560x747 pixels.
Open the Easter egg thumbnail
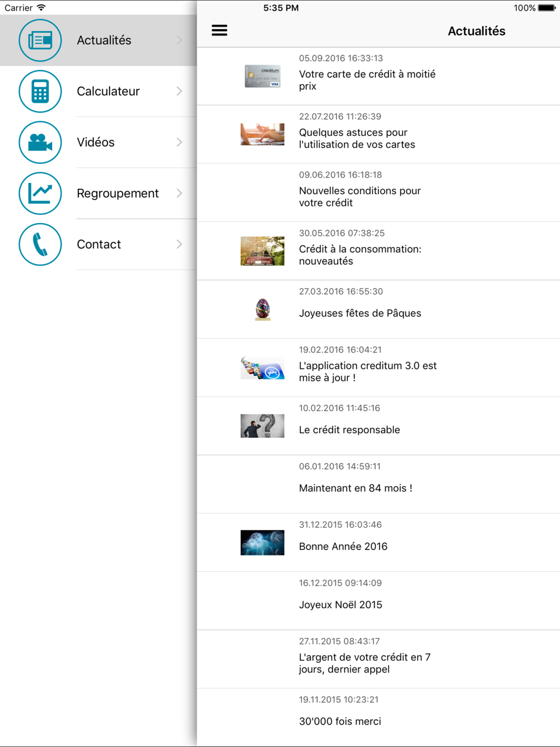coord(263,309)
